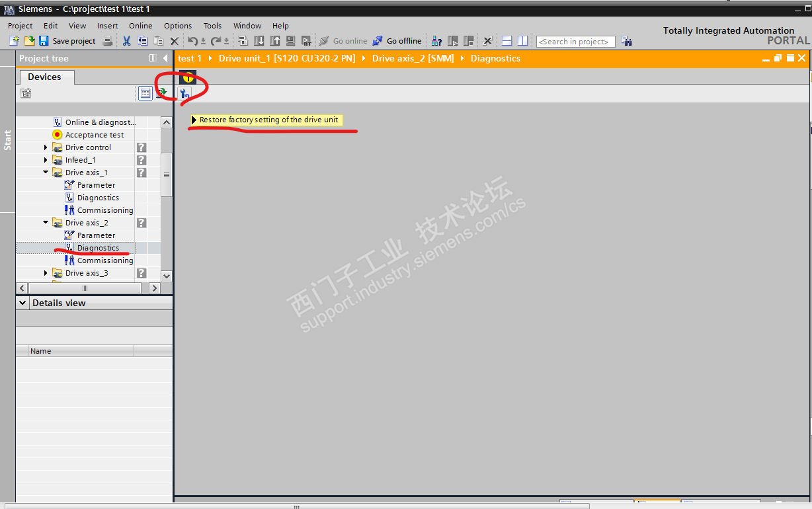This screenshot has height=509, width=812.
Task: Click the Open project toolbar icon
Action: click(29, 41)
